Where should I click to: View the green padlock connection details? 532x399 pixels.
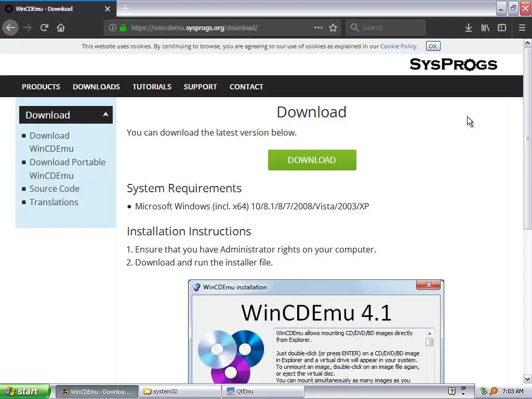[123, 28]
